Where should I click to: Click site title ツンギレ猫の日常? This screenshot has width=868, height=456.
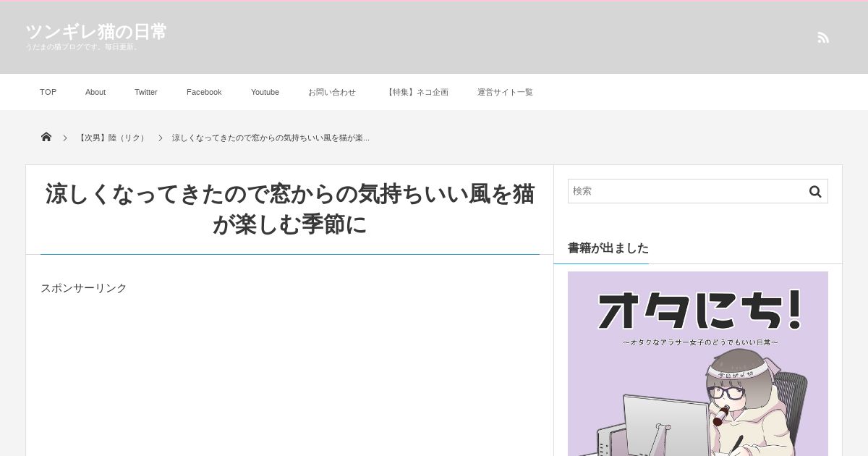96,32
